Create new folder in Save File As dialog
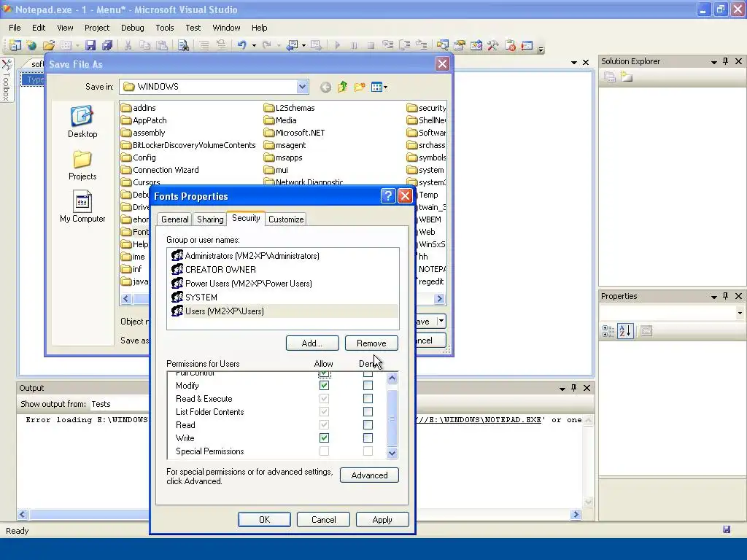 tap(360, 87)
